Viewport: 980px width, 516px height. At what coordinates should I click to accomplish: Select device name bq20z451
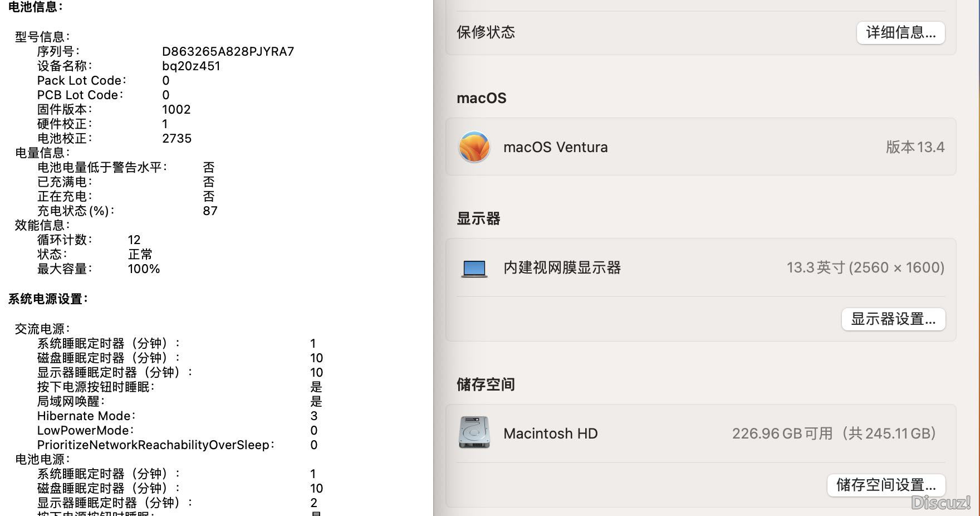tap(191, 66)
